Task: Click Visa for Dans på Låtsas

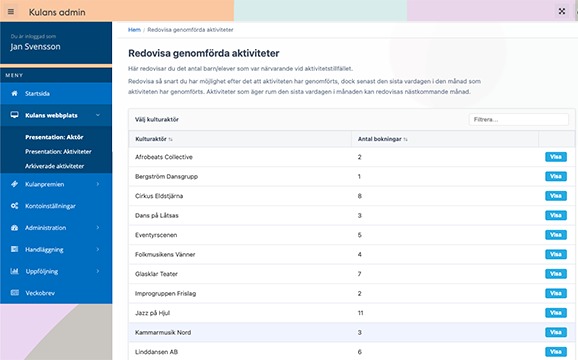Action: [556, 215]
